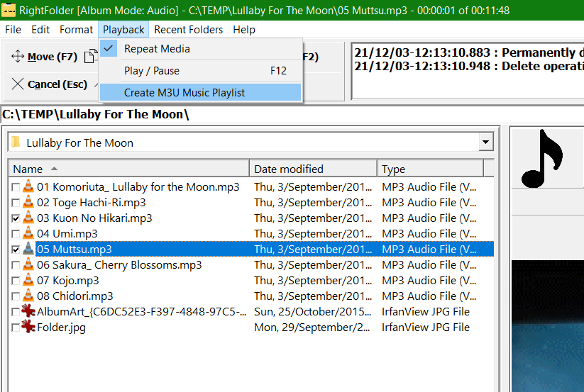This screenshot has width=584, height=392.
Task: Expand the Lullaby For The Moon dropdown arrow
Action: [x=485, y=142]
